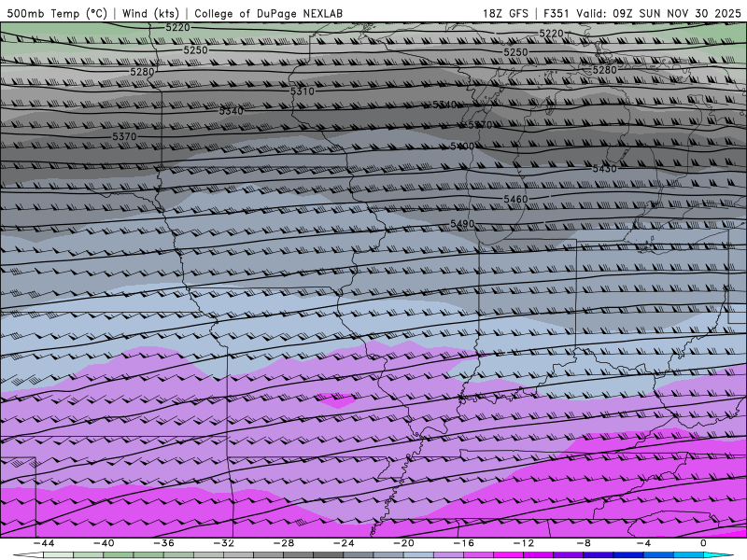Click the 5430 contour label
This screenshot has width=747, height=560.
604,169
